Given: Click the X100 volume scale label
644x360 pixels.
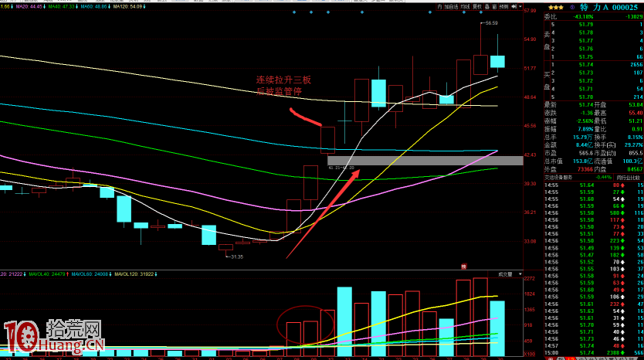Looking at the screenshot, I should (x=530, y=354).
